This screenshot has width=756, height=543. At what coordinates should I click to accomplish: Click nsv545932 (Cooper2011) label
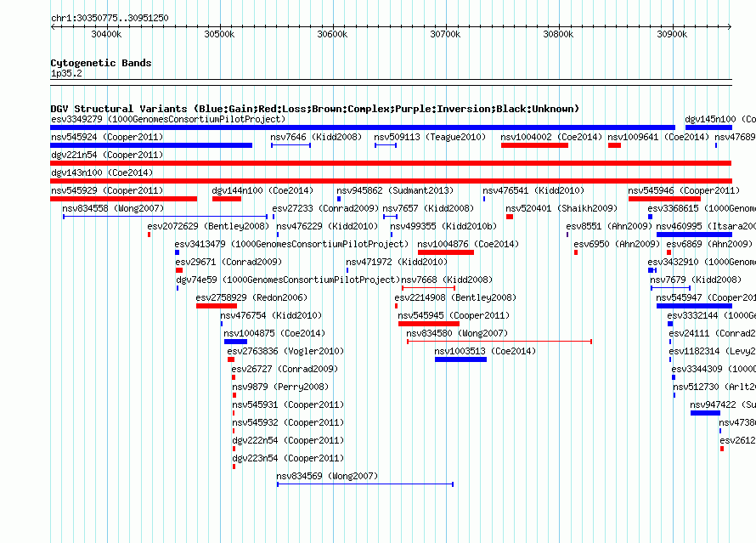pyautogui.click(x=288, y=422)
